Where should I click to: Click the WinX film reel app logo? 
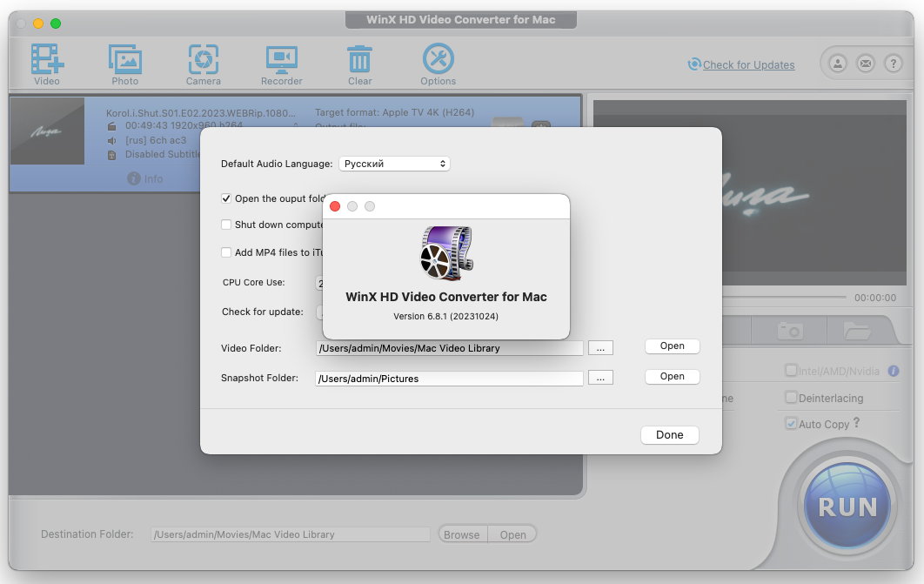pos(446,252)
